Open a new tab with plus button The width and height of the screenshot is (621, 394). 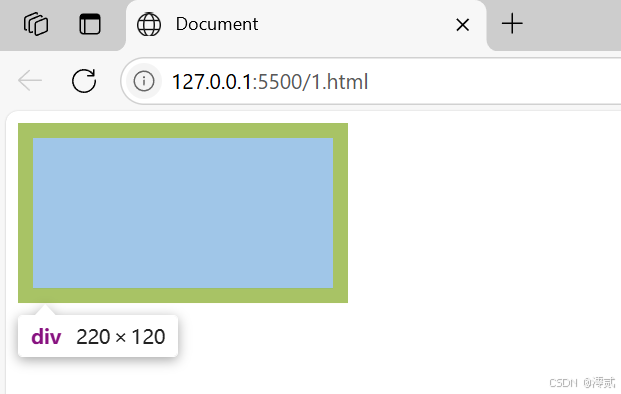point(512,24)
